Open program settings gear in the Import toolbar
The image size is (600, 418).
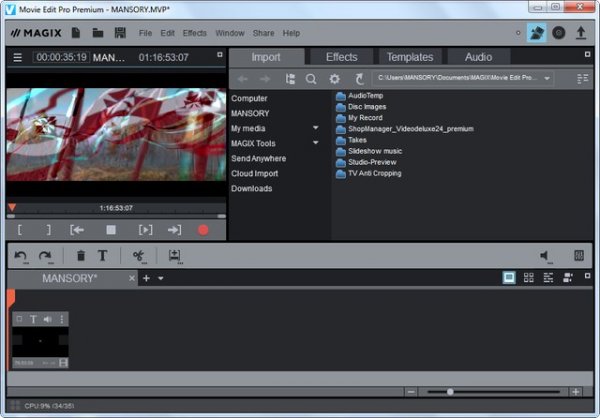click(335, 78)
